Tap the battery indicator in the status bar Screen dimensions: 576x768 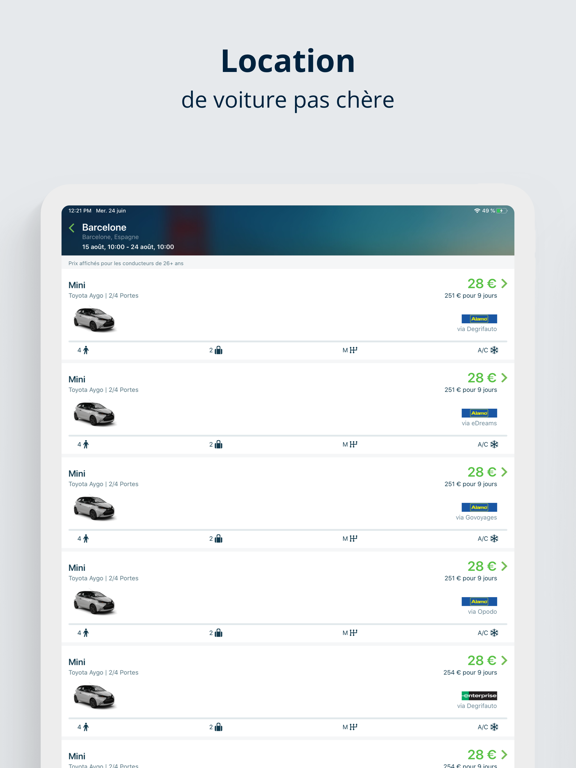pyautogui.click(x=502, y=211)
